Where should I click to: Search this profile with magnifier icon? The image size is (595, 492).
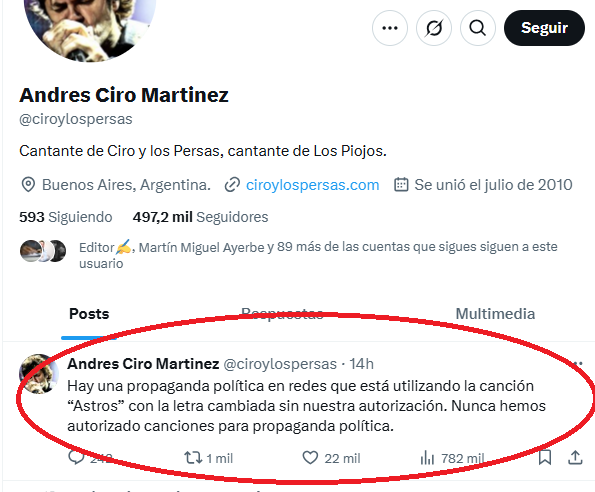478,28
